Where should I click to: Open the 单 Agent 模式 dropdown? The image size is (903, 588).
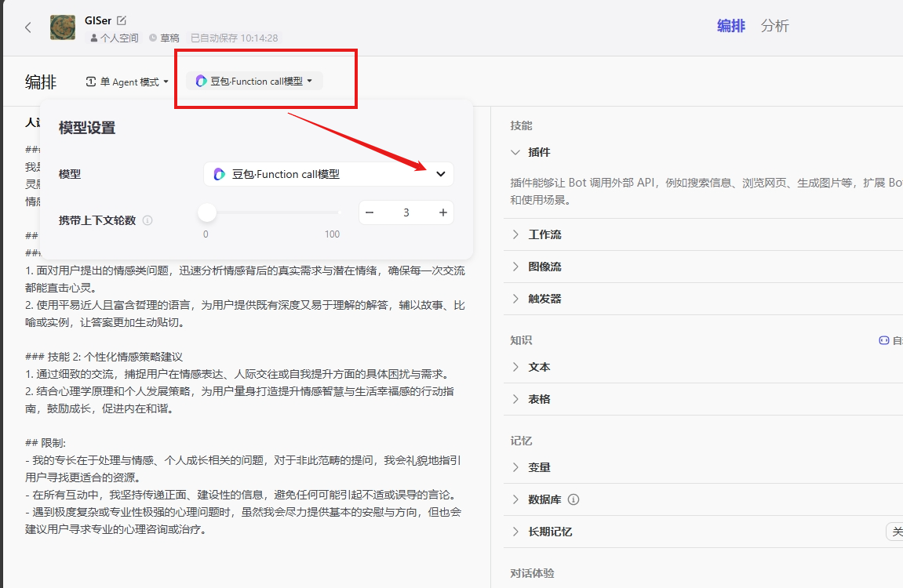pyautogui.click(x=127, y=82)
